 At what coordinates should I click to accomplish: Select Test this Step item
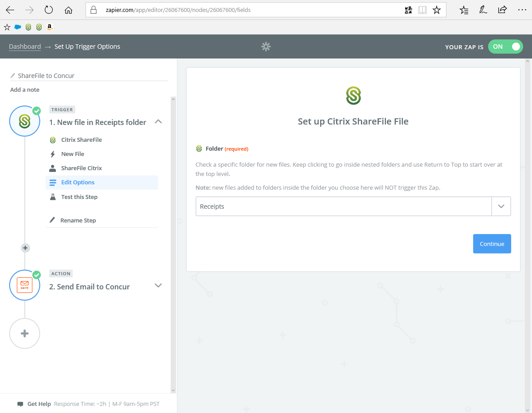[79, 197]
